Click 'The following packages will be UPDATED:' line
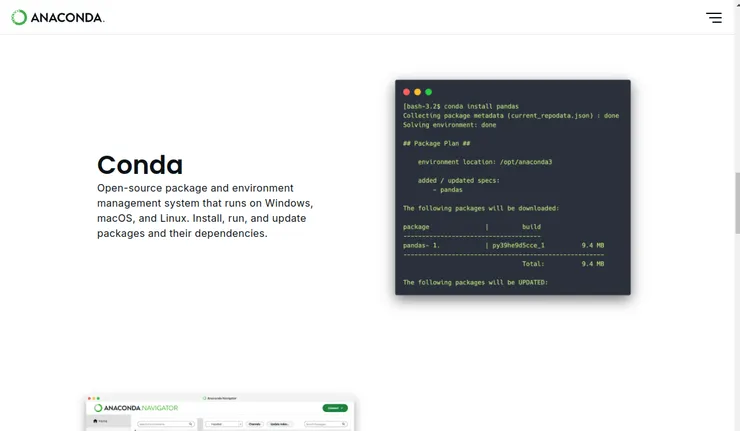740x431 pixels. [475, 282]
